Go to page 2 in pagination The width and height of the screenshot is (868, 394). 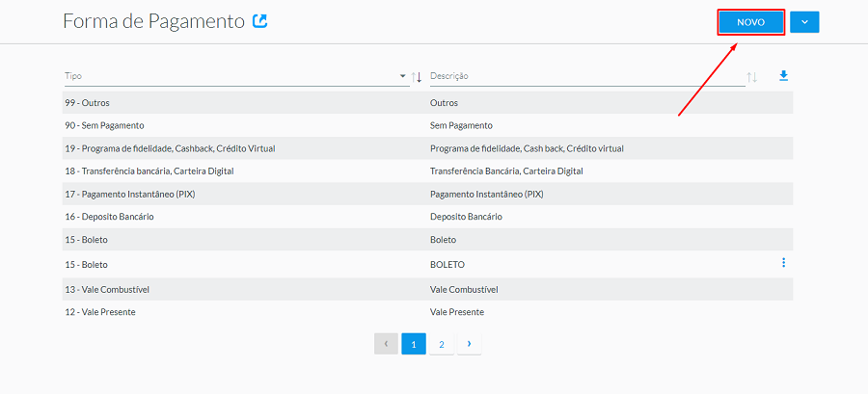point(441,344)
